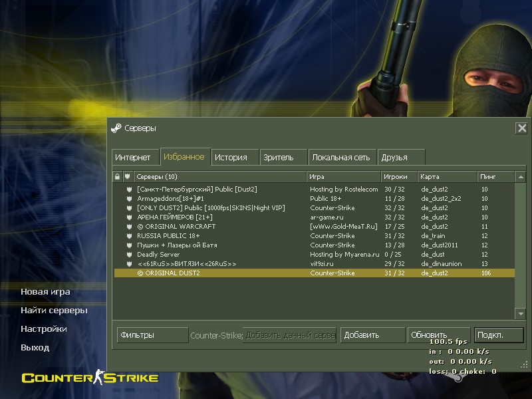Screen dimensions: 532x399
Task: Sort by the lock password column header
Action: click(118, 177)
